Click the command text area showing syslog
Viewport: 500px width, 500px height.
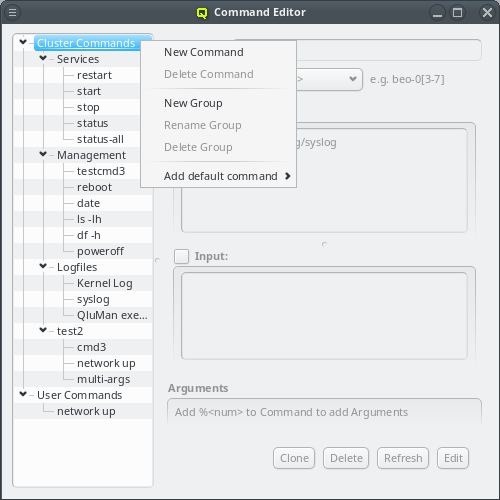(x=324, y=180)
